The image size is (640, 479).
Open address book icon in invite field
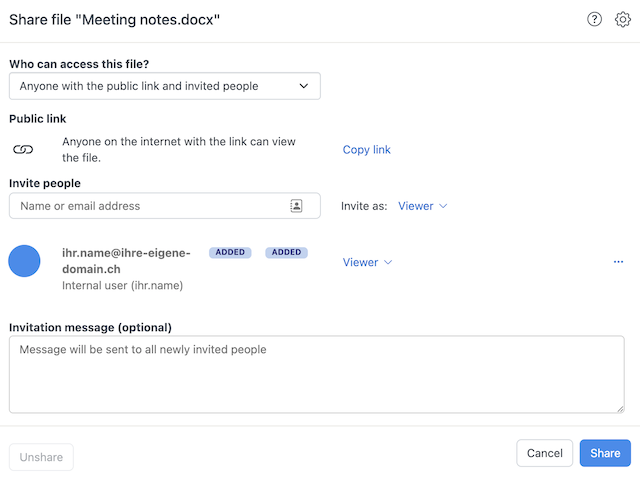[x=296, y=206]
